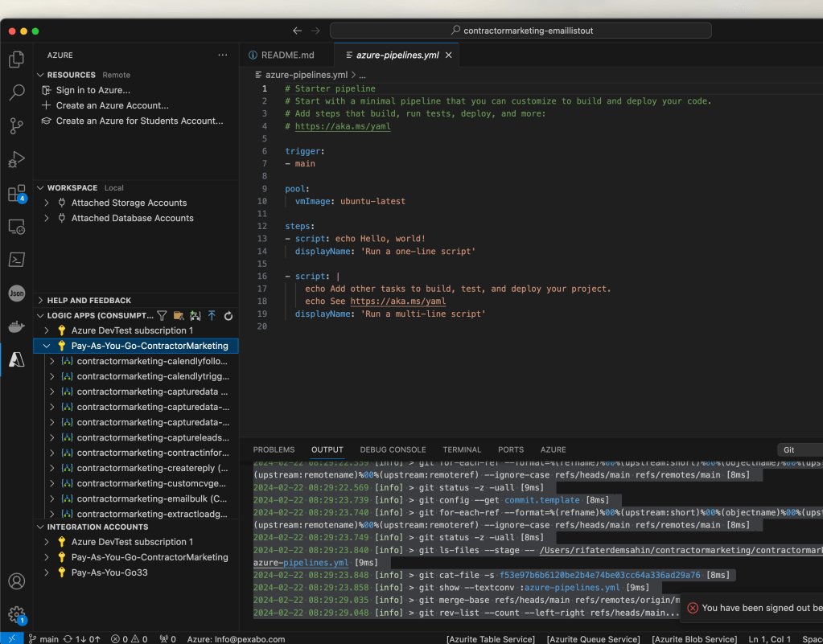The height and width of the screenshot is (644, 823).
Task: Collapse the INTEGRATION ACCOUNTS section
Action: click(x=40, y=527)
